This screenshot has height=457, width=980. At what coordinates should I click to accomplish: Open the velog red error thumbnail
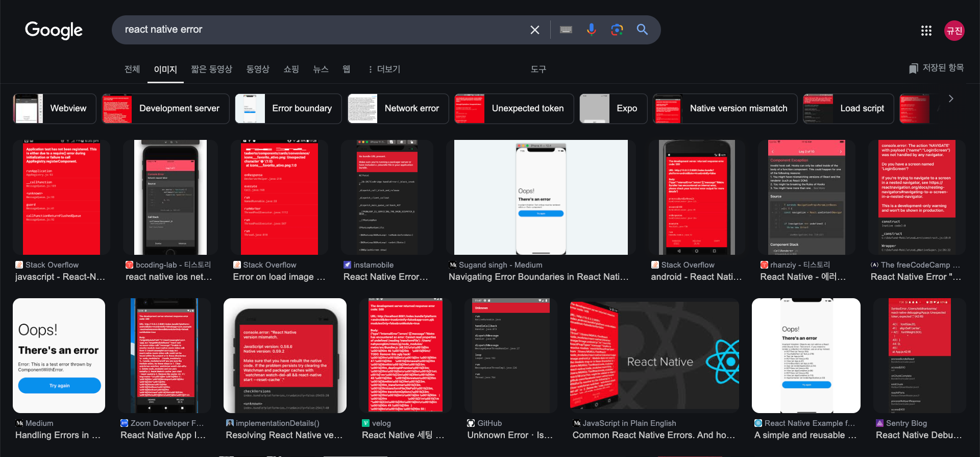(406, 355)
